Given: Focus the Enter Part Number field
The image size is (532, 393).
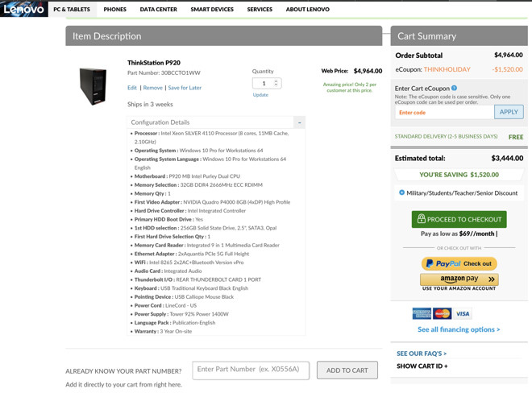Looking at the screenshot, I should tap(251, 370).
